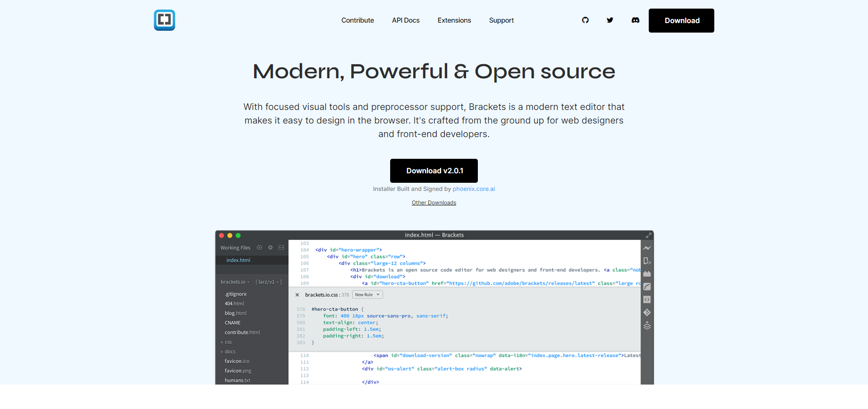Go to API Docs
Viewport: 868px width, 409px height.
coord(406,20)
